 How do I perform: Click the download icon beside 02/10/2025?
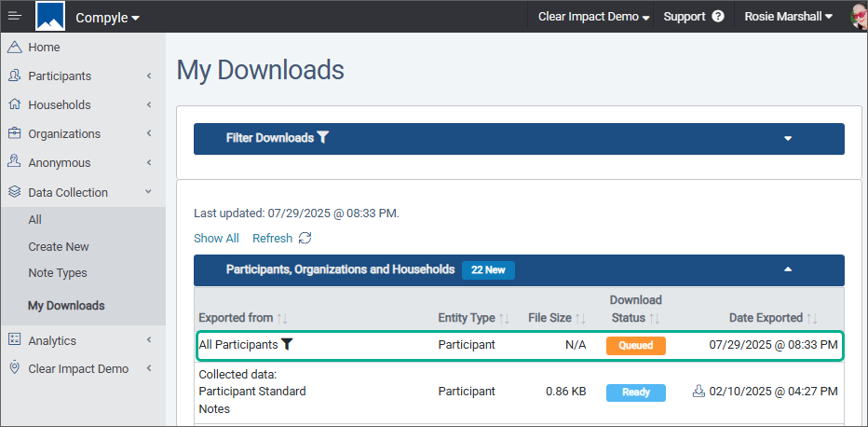[698, 392]
